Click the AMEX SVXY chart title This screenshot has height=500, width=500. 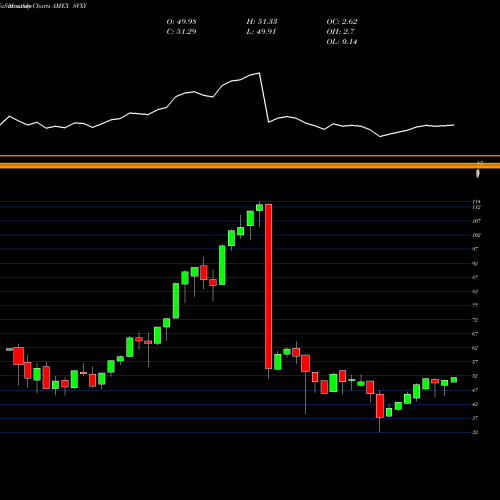click(x=69, y=6)
